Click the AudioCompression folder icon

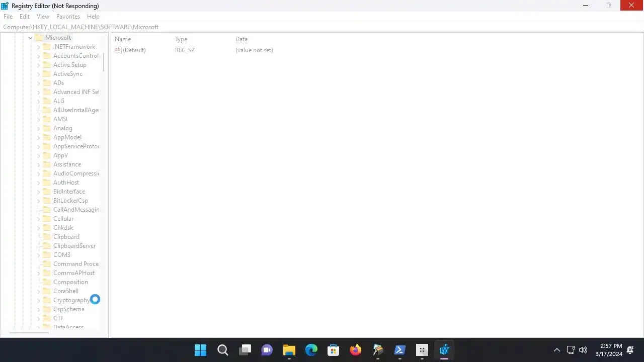(x=47, y=173)
